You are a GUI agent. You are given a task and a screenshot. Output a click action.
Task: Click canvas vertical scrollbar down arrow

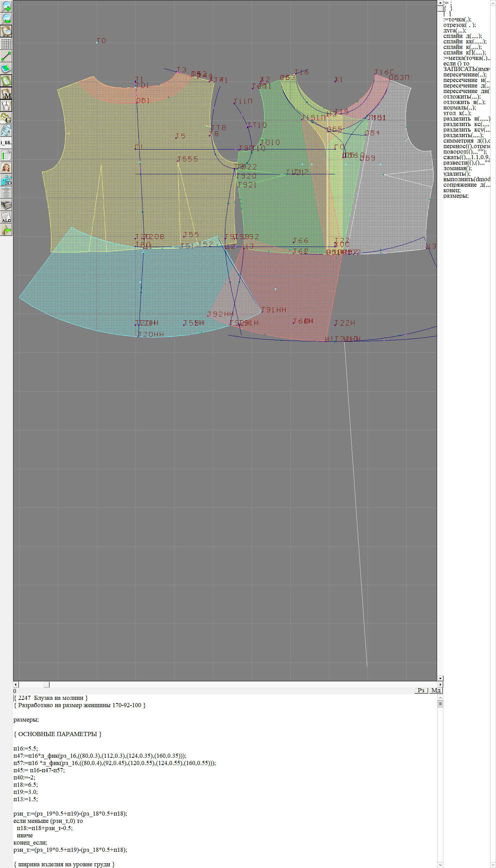point(440,678)
